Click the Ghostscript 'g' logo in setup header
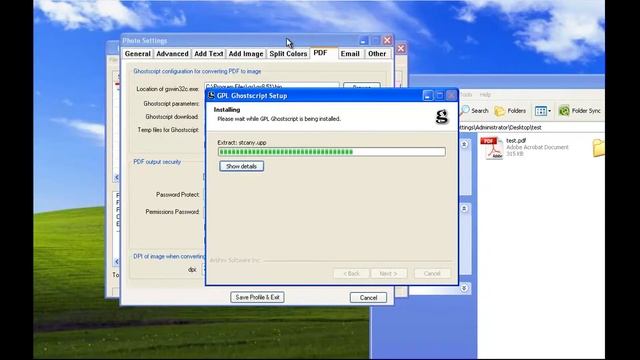The height and width of the screenshot is (360, 640). pos(442,117)
